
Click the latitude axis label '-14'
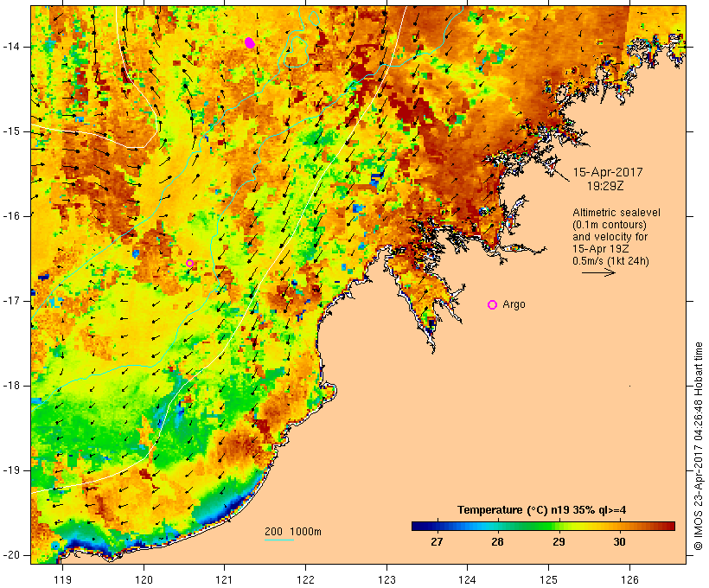click(11, 47)
